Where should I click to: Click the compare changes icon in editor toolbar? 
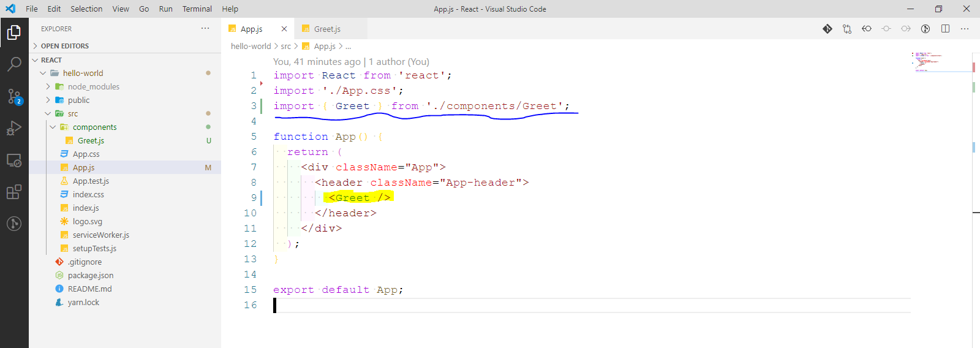(847, 29)
